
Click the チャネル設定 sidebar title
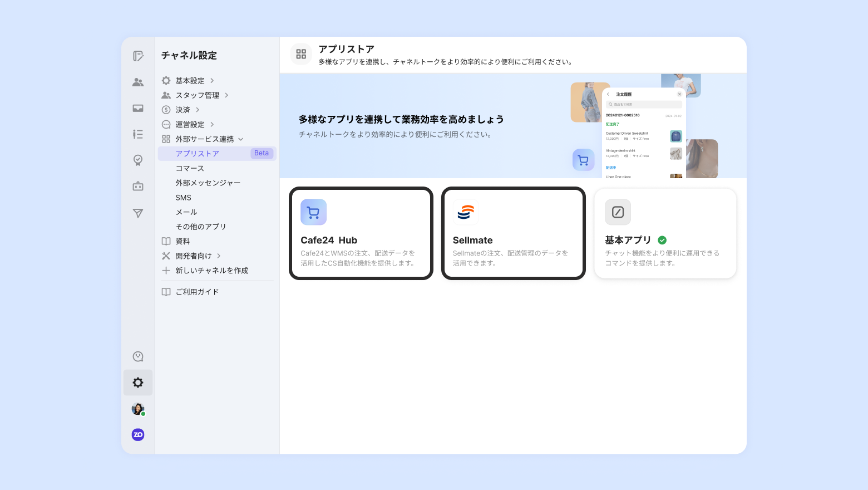click(x=189, y=55)
